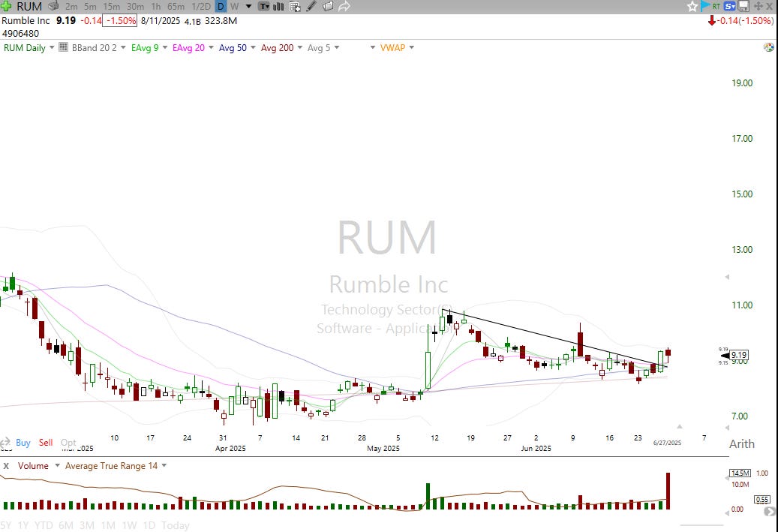The image size is (778, 532).
Task: Set chart range to 1M
Action: [108, 525]
